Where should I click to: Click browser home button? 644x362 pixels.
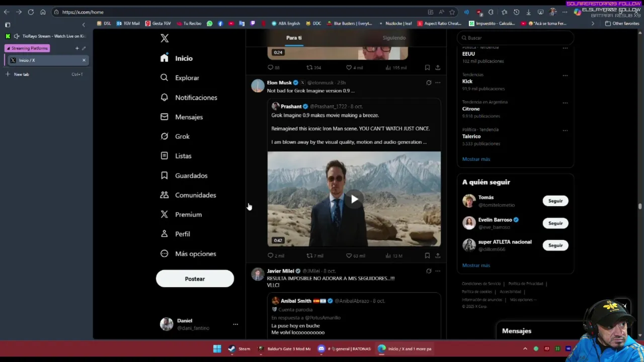pos(43,12)
